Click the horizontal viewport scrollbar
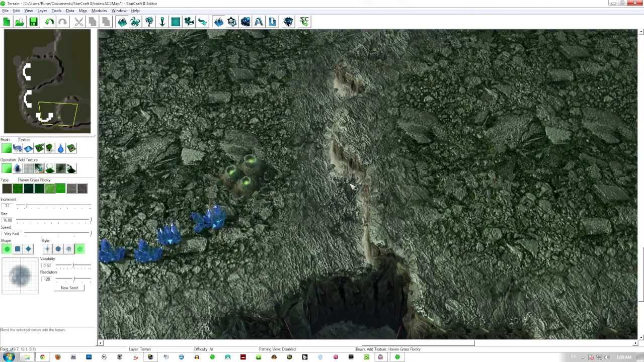The width and height of the screenshot is (644, 362). tap(367, 343)
